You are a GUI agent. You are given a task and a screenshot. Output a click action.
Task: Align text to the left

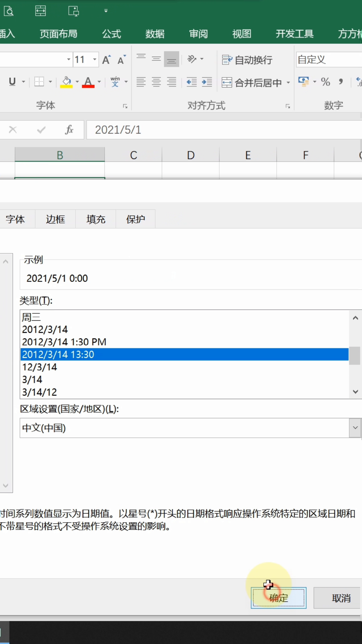141,82
